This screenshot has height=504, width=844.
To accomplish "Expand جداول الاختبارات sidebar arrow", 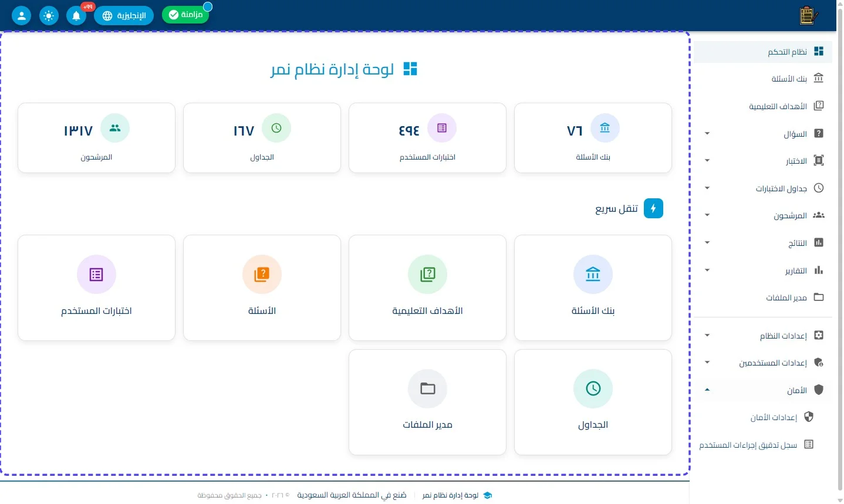I will pyautogui.click(x=707, y=188).
